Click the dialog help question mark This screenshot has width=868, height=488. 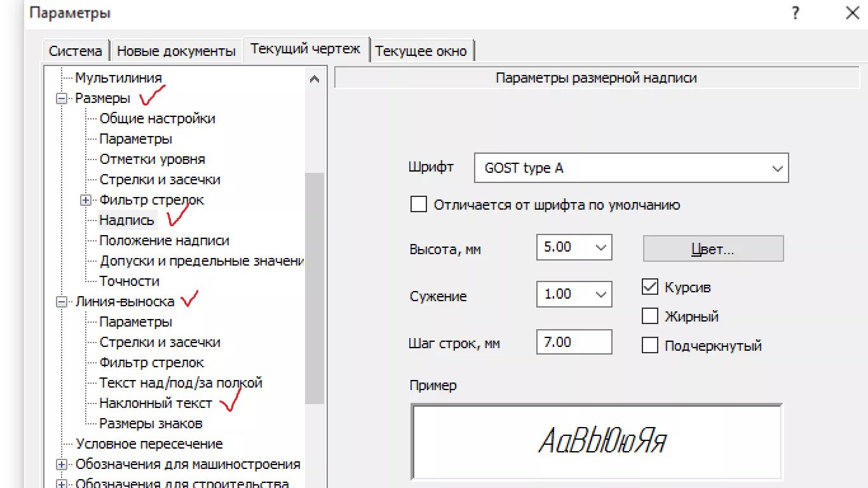795,13
